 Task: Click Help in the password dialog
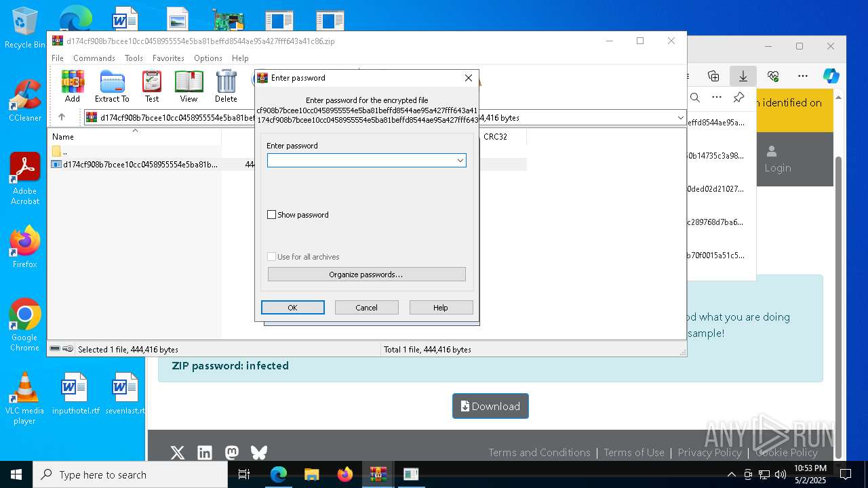click(x=441, y=308)
